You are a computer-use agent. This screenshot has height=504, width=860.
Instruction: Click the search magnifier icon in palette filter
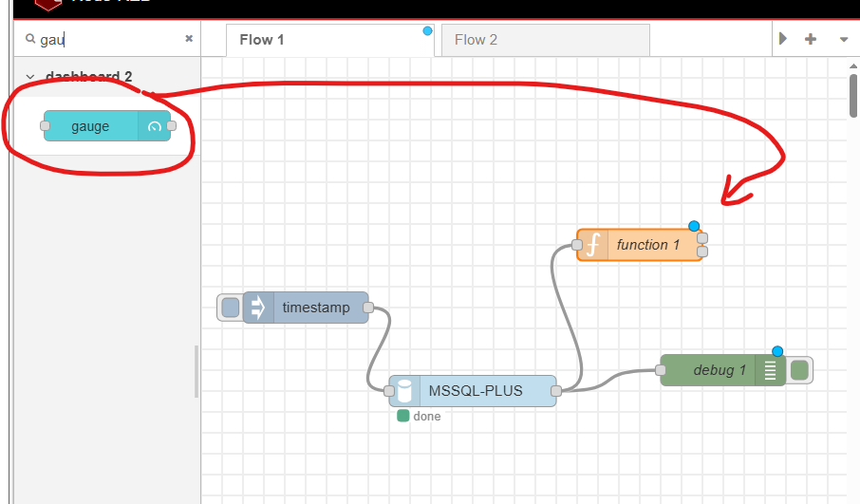click(x=30, y=39)
